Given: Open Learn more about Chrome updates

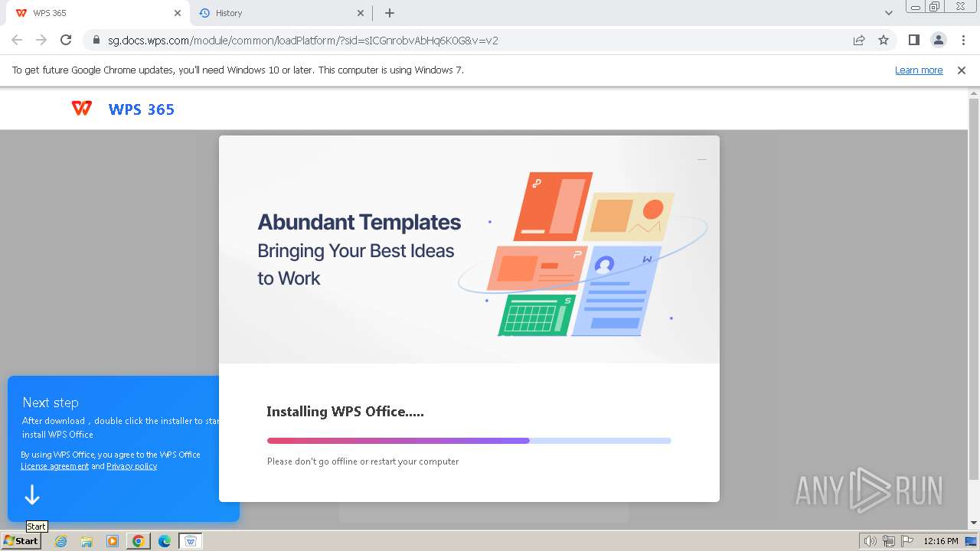Looking at the screenshot, I should (919, 70).
